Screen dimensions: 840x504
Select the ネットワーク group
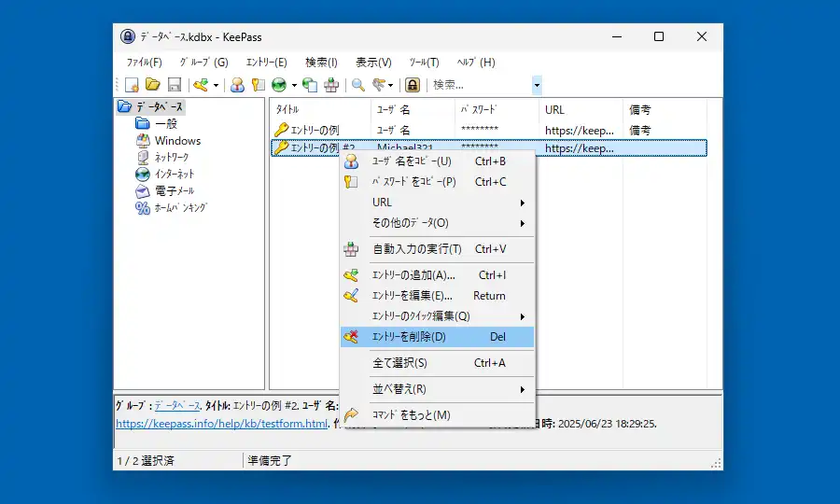(x=172, y=157)
